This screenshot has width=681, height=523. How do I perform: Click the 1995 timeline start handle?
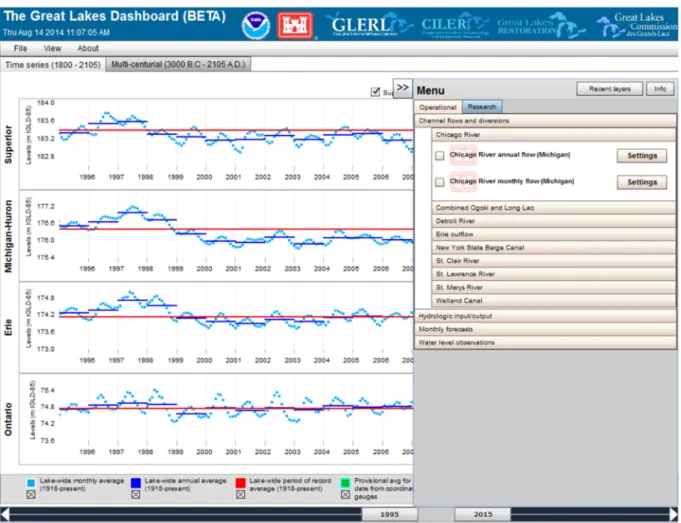click(390, 514)
